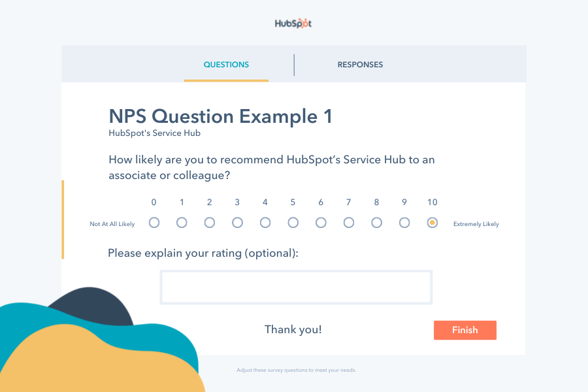588x392 pixels.
Task: Choose rating 7 for the recommendation question
Action: [x=348, y=222]
